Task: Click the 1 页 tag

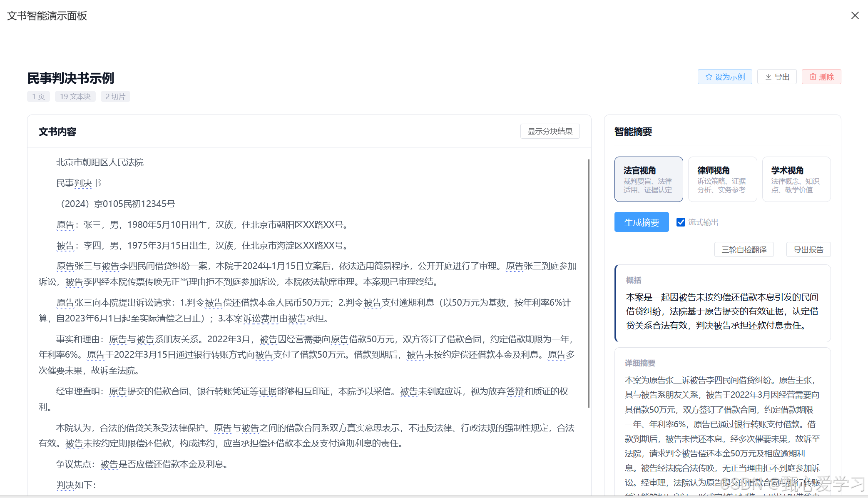Action: click(x=38, y=97)
